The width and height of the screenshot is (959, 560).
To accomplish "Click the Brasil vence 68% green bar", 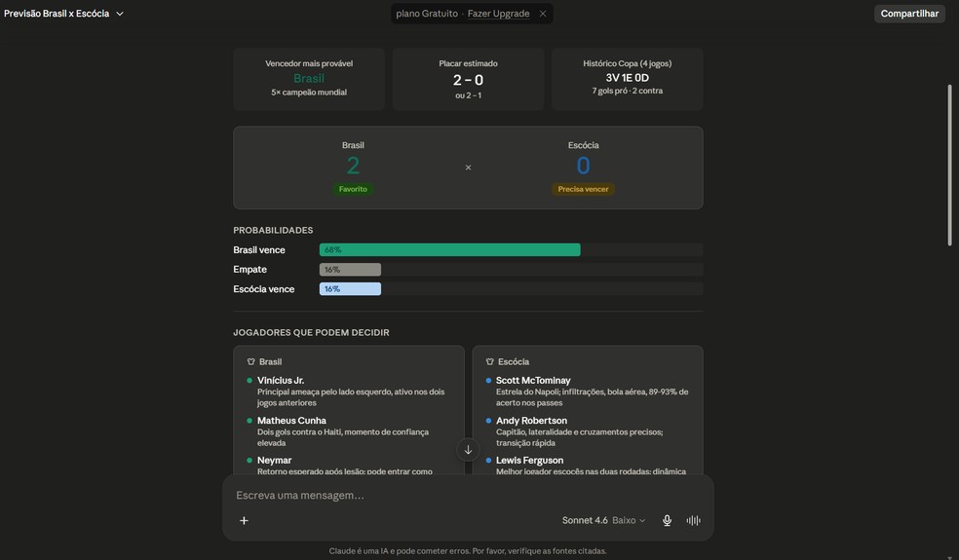I will (x=449, y=250).
